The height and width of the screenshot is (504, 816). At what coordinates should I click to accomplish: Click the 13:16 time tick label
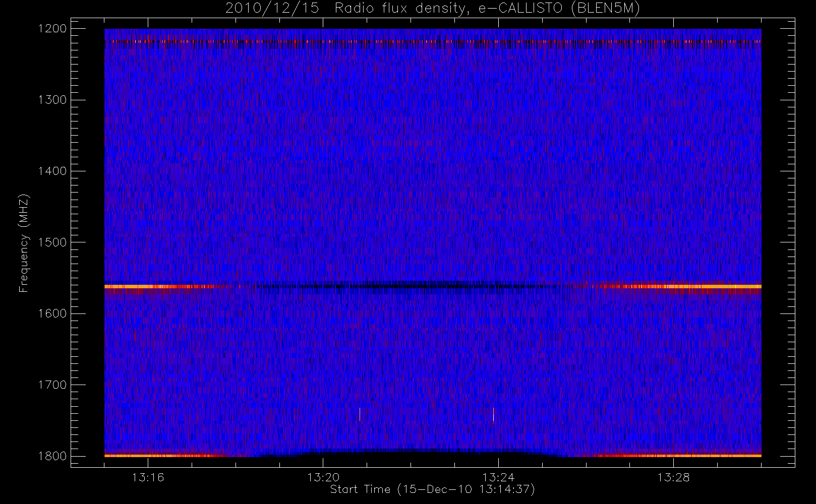point(148,477)
